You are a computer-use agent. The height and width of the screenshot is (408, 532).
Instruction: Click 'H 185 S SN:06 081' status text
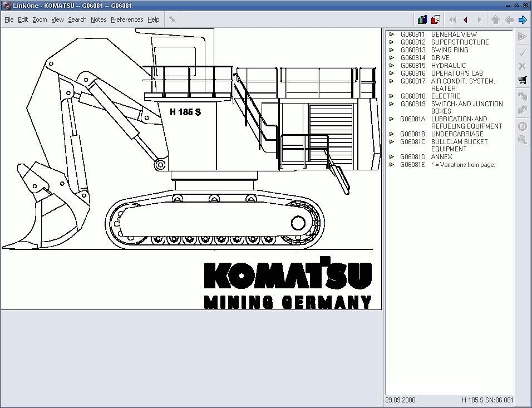487,400
